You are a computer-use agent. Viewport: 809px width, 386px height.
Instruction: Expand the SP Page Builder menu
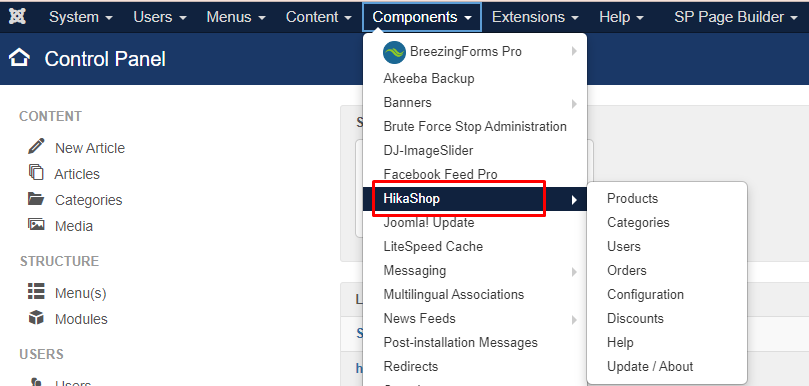pyautogui.click(x=736, y=17)
